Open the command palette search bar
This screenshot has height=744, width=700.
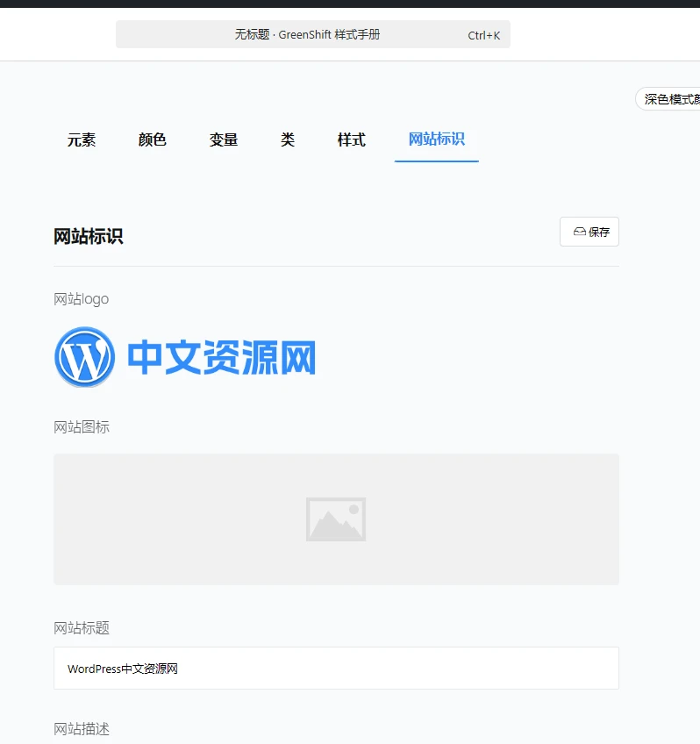point(313,34)
